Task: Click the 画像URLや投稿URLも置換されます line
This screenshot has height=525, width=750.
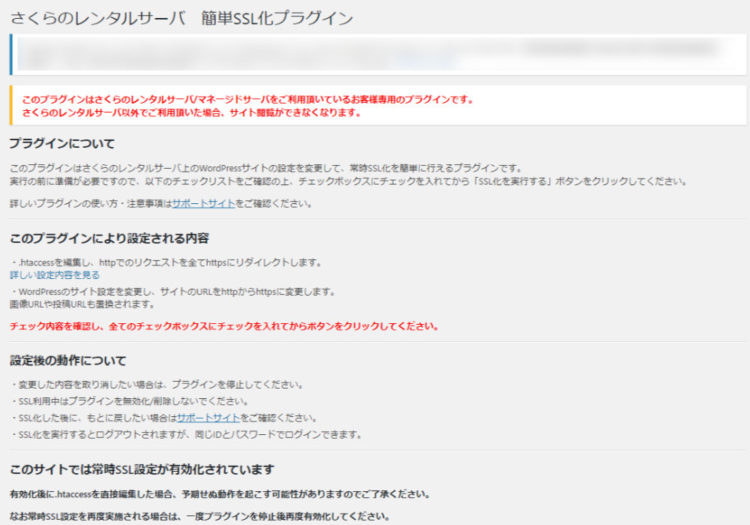Action: click(82, 304)
